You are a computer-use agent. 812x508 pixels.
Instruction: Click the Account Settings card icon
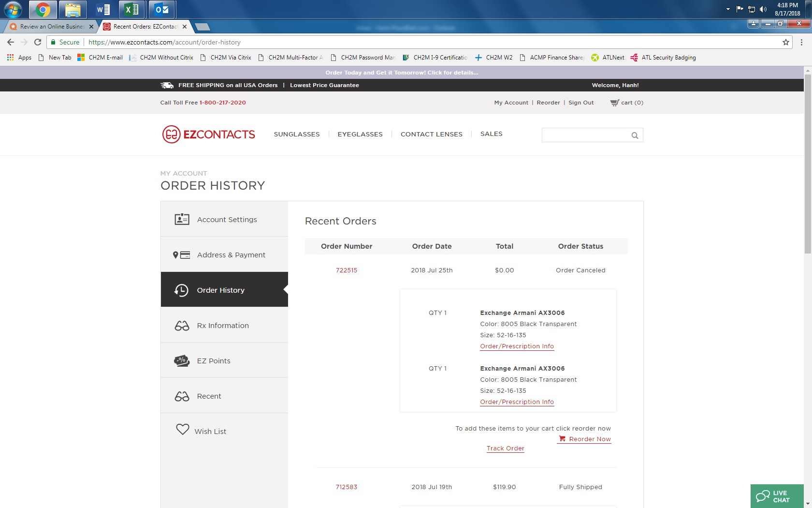pyautogui.click(x=182, y=220)
